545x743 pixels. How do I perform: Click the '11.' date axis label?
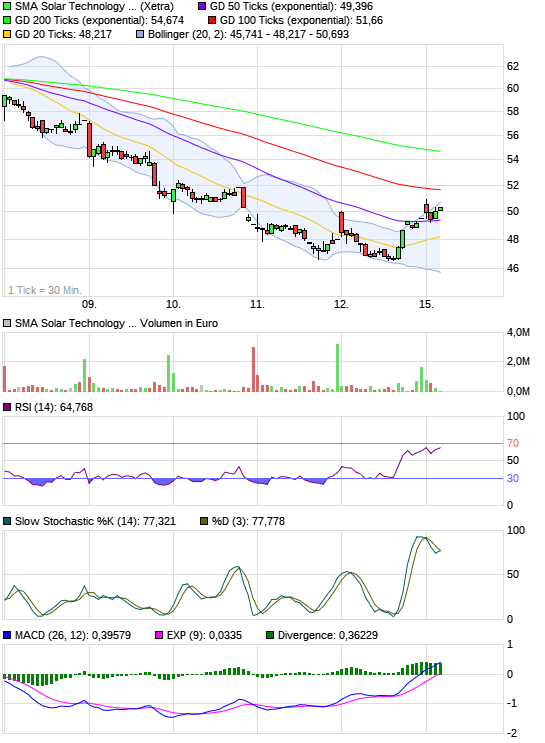[x=257, y=304]
